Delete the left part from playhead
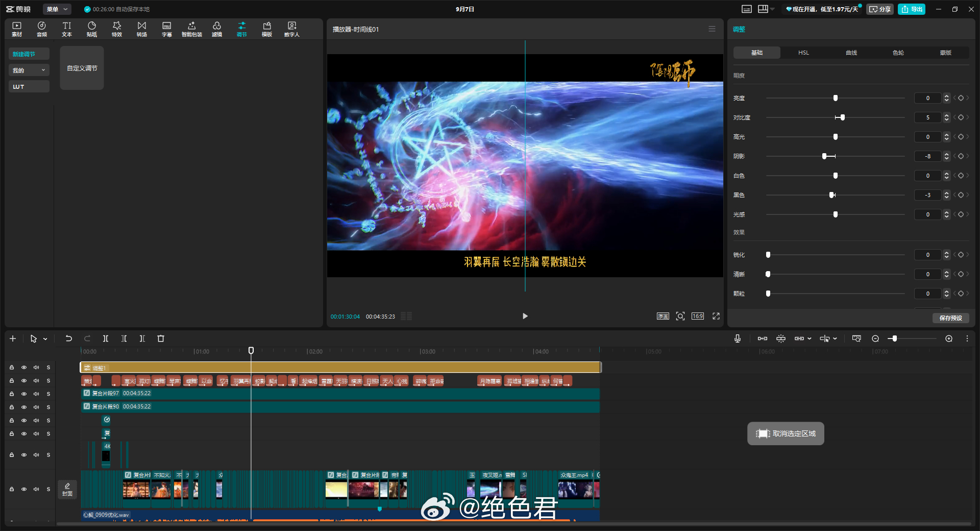Viewport: 980px width, 531px height. (x=124, y=339)
